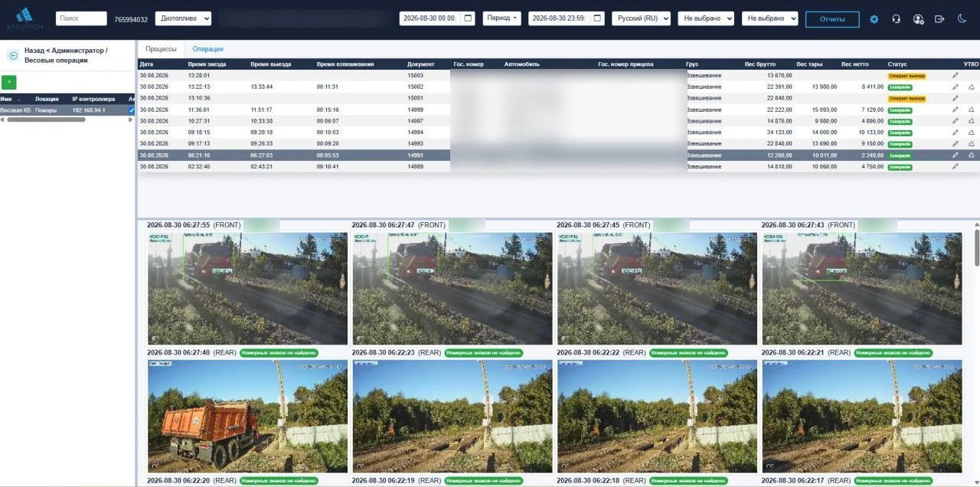Click the Вес брутто column header
The image size is (980, 487).
(x=760, y=64)
